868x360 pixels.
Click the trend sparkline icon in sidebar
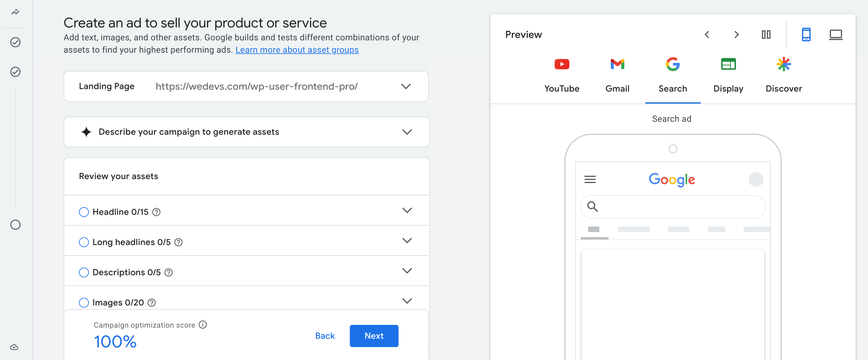15,12
